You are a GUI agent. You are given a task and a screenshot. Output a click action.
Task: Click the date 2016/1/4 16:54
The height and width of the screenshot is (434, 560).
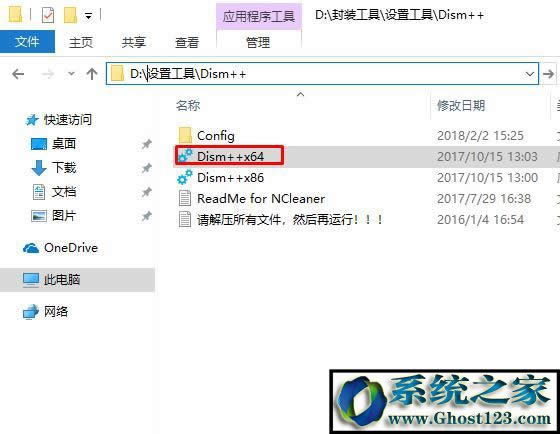pos(480,219)
